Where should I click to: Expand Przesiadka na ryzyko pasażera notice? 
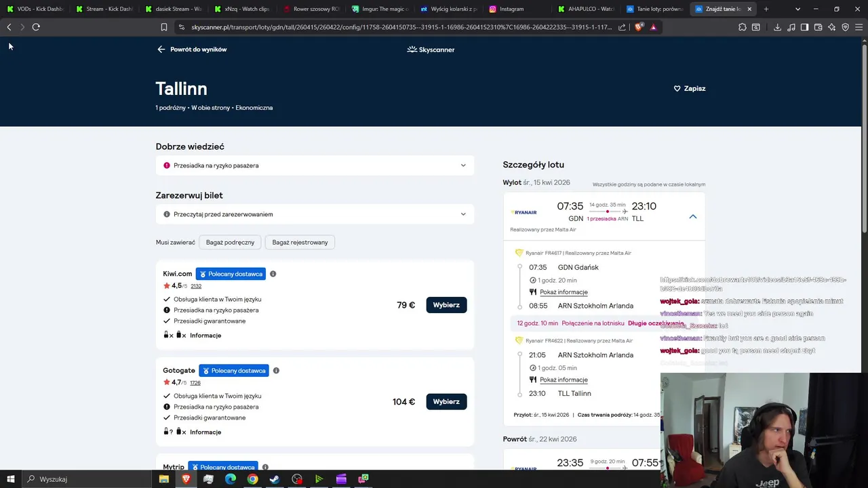coord(315,165)
